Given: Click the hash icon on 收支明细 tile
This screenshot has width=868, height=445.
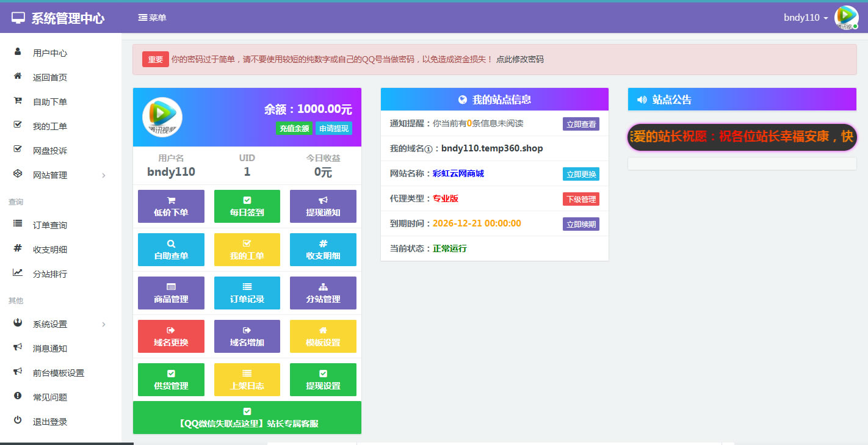Looking at the screenshot, I should [x=323, y=244].
